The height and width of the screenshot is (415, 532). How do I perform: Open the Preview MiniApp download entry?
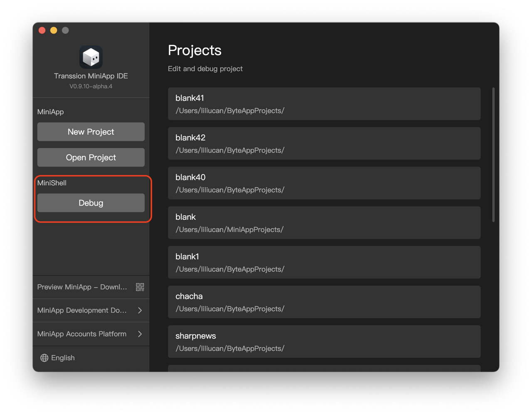(91, 287)
